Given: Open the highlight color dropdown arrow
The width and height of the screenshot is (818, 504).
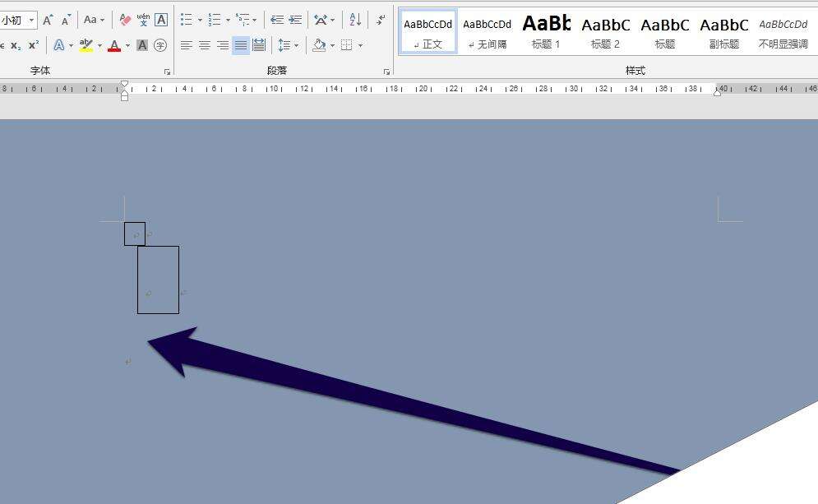Looking at the screenshot, I should tap(99, 45).
